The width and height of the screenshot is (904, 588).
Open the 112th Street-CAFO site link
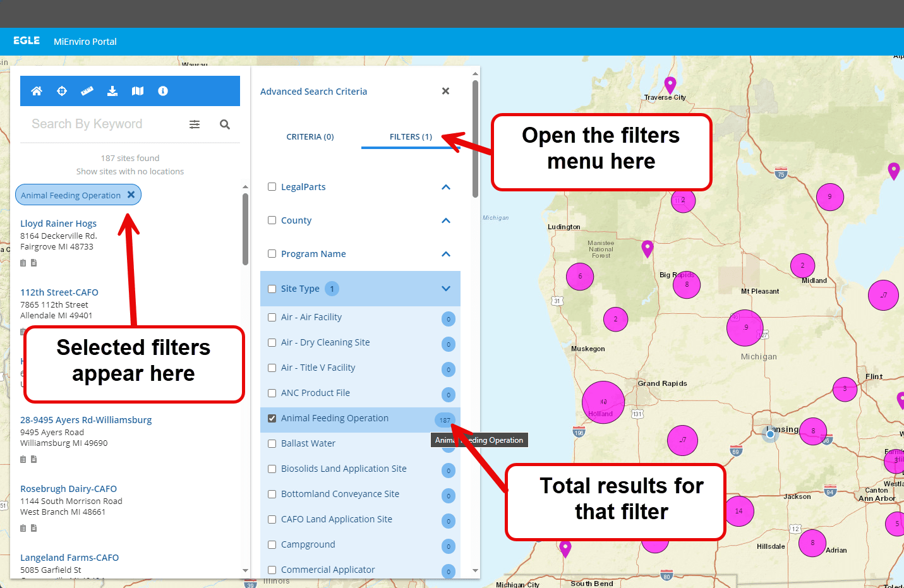pos(59,292)
